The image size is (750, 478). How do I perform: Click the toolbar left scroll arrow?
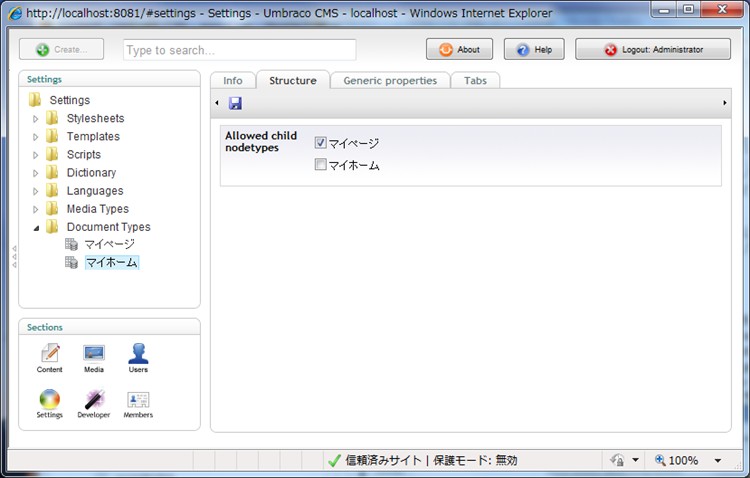(x=217, y=103)
